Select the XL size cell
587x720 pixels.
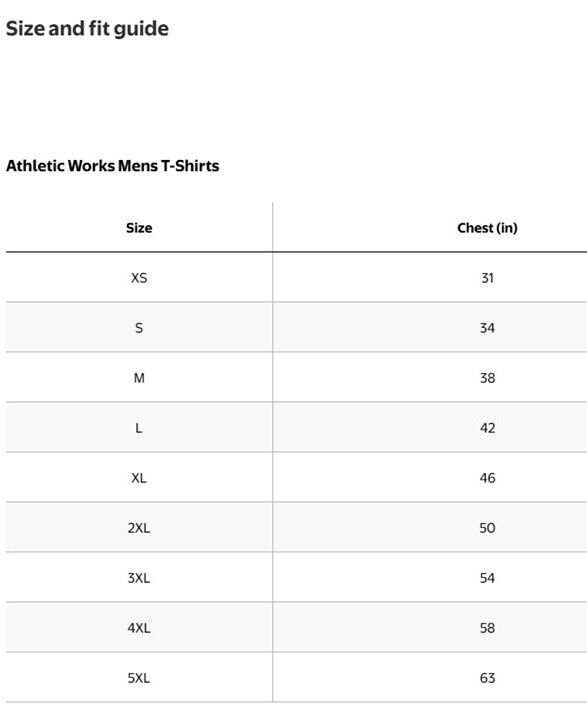tap(139, 478)
